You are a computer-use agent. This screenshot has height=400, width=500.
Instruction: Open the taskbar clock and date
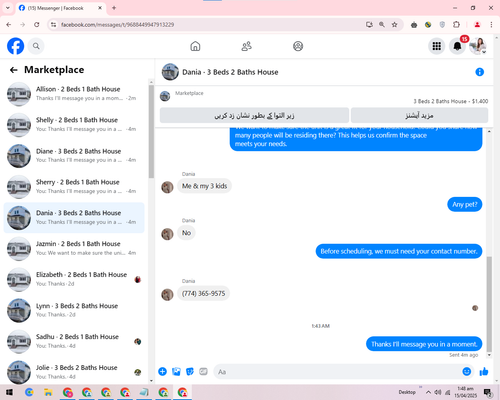tap(465, 392)
